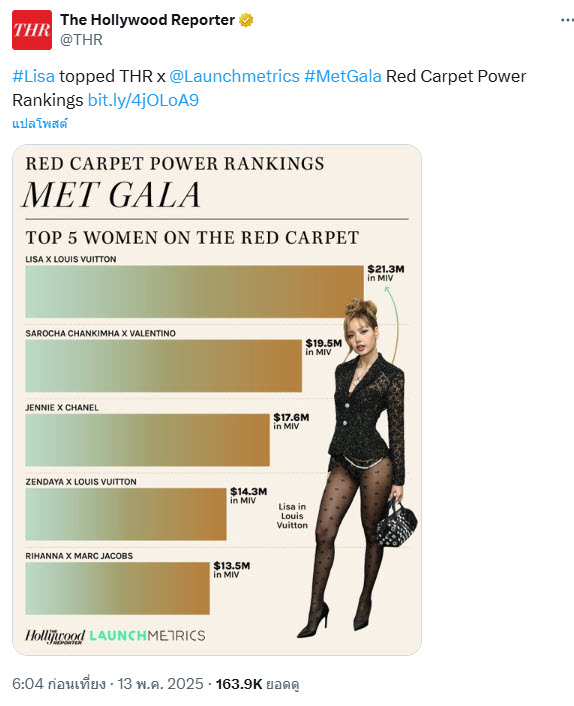The height and width of the screenshot is (706, 574).
Task: Click the gold verified badge
Action: click(x=246, y=20)
